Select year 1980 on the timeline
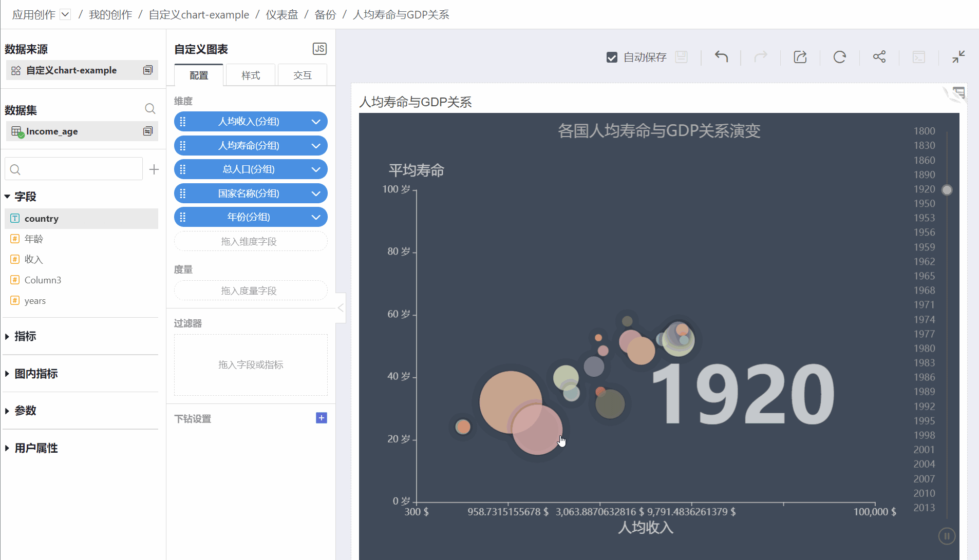The image size is (979, 560). point(924,348)
